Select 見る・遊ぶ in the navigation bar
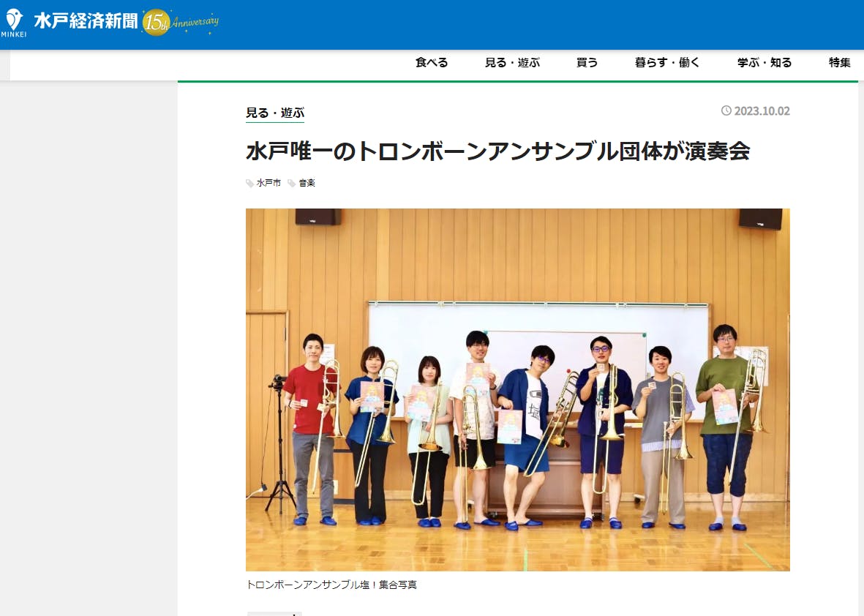Image resolution: width=864 pixels, height=616 pixels. click(x=512, y=63)
